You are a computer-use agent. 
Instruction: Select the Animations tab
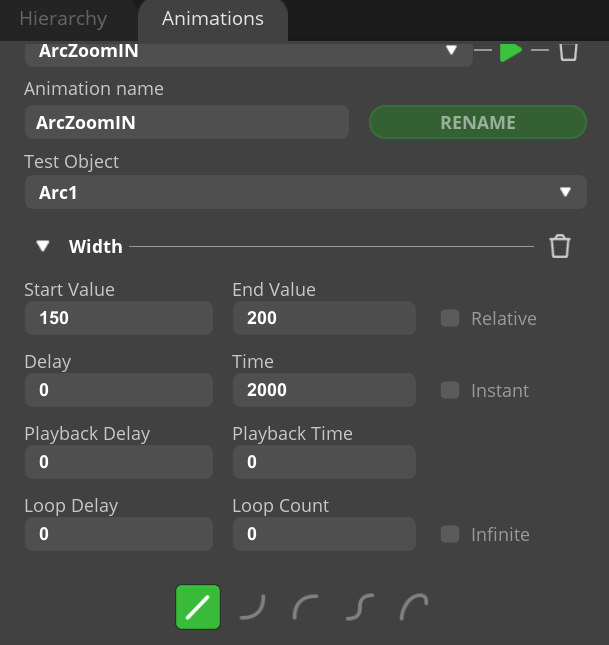tap(213, 19)
